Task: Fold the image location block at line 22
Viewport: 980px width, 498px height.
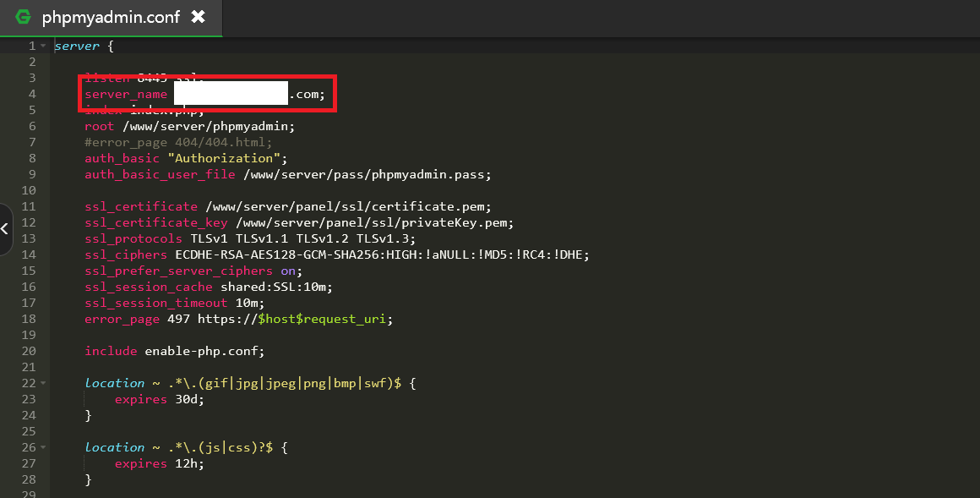Action: (x=43, y=383)
